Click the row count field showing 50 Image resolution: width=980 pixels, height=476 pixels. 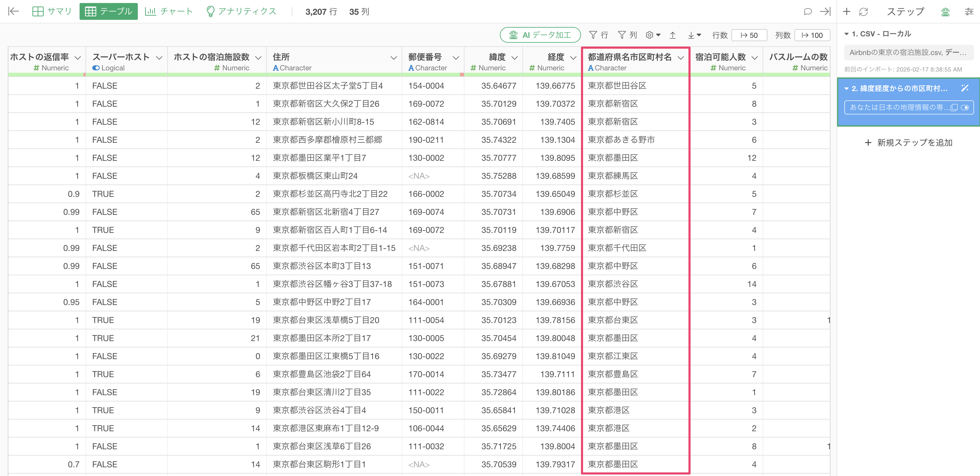(x=749, y=35)
